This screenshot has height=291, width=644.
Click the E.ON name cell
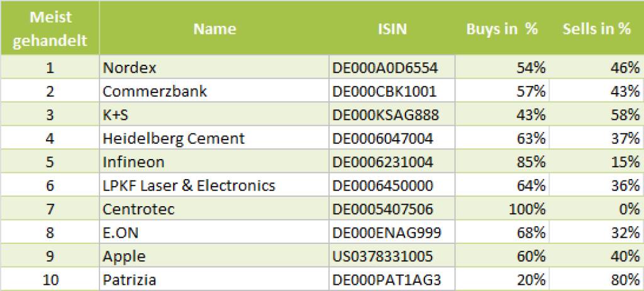tap(121, 233)
